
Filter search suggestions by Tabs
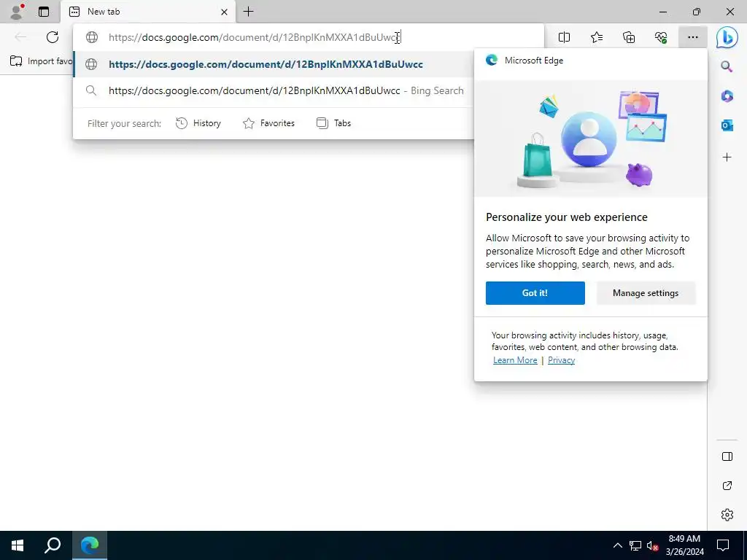[333, 123]
